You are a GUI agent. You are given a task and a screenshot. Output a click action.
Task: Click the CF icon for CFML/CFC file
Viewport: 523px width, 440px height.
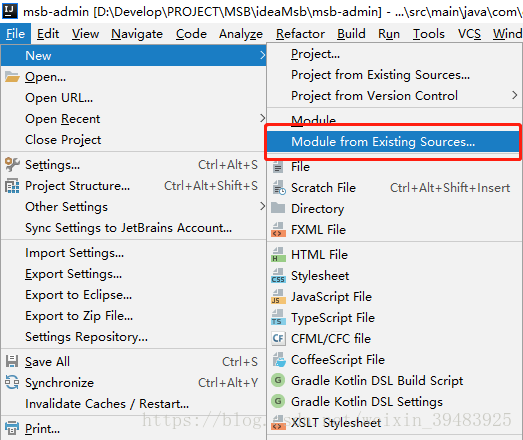pyautogui.click(x=279, y=339)
